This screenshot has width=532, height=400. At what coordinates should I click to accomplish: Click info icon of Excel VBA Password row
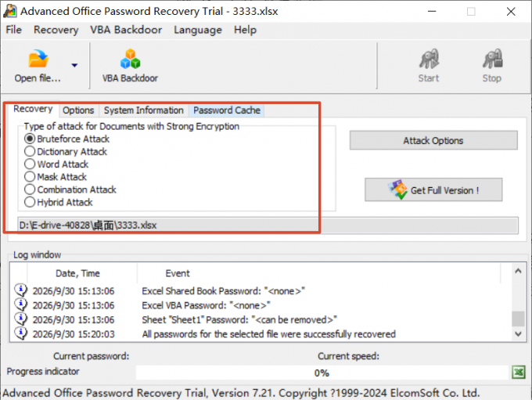(20, 305)
